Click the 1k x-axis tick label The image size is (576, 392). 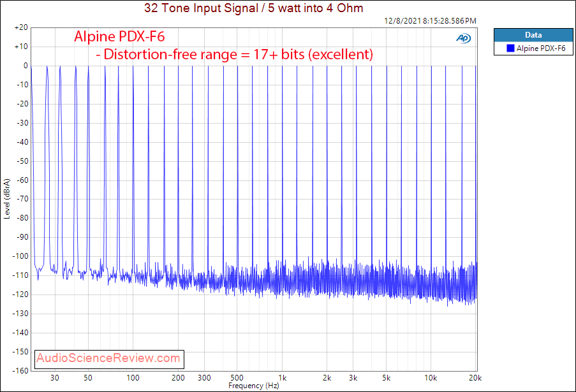point(282,378)
